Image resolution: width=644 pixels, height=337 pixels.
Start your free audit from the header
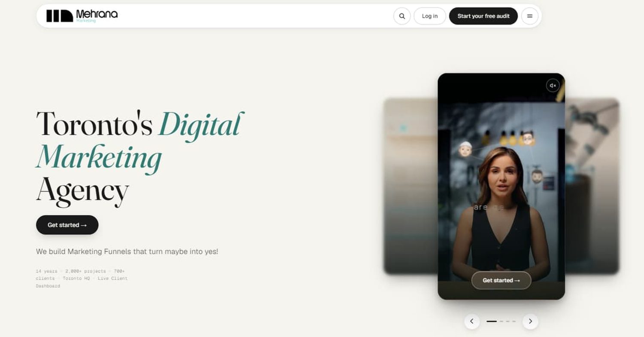tap(483, 16)
